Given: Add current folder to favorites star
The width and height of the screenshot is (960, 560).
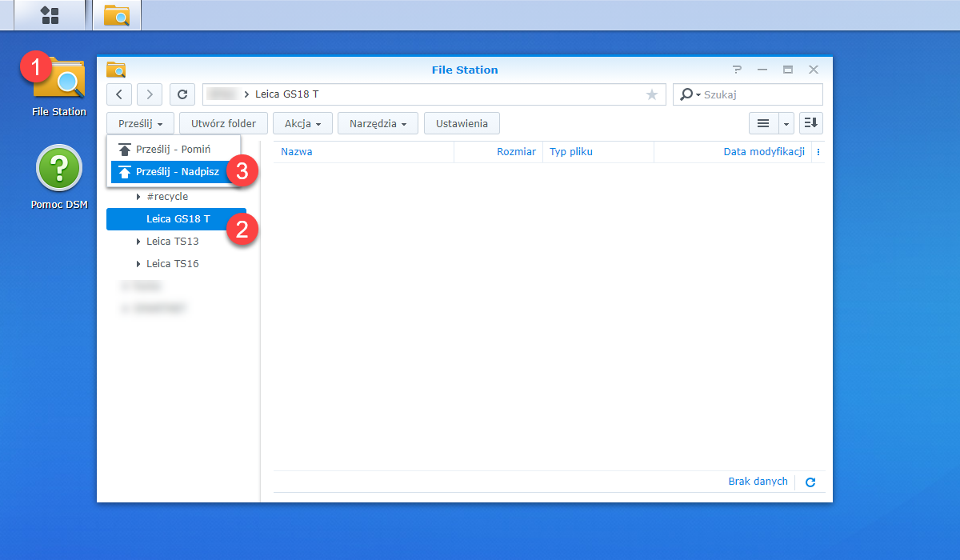Looking at the screenshot, I should click(652, 94).
